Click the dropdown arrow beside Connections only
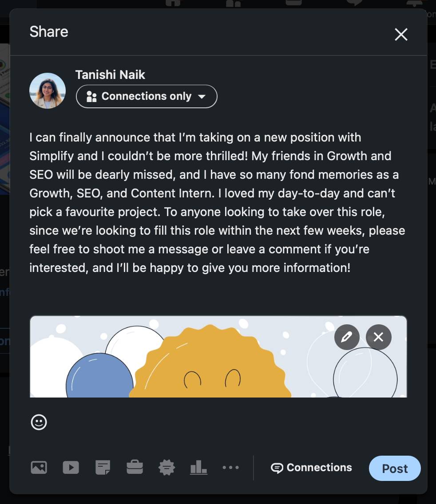 [202, 97]
